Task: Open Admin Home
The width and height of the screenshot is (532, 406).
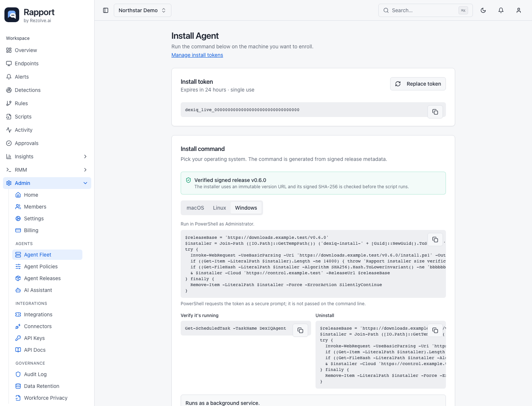Action: (x=47, y=195)
